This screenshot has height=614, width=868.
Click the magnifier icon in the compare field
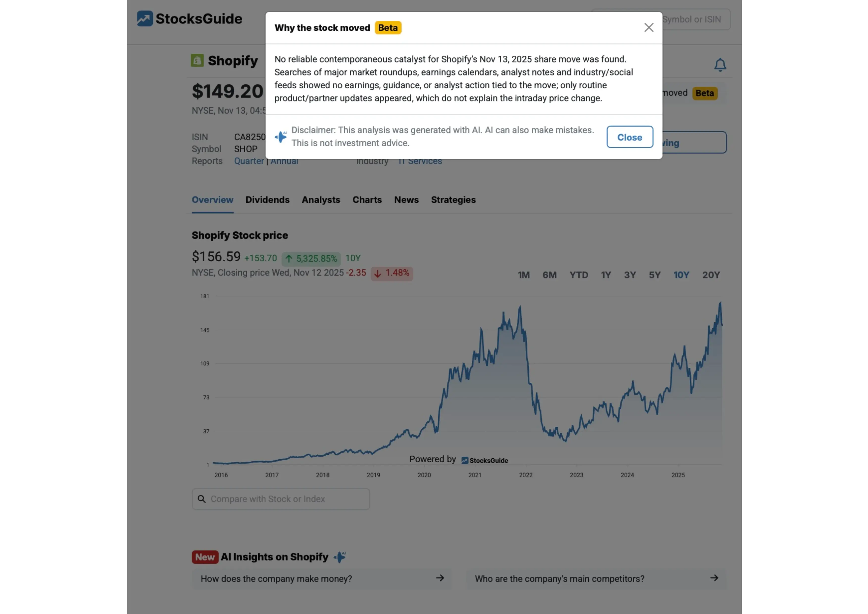pyautogui.click(x=202, y=499)
